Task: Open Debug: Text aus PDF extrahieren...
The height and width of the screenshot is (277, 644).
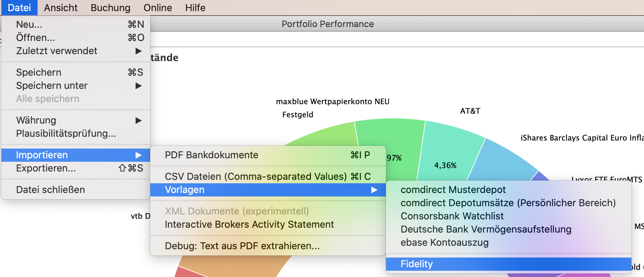Action: tap(243, 246)
